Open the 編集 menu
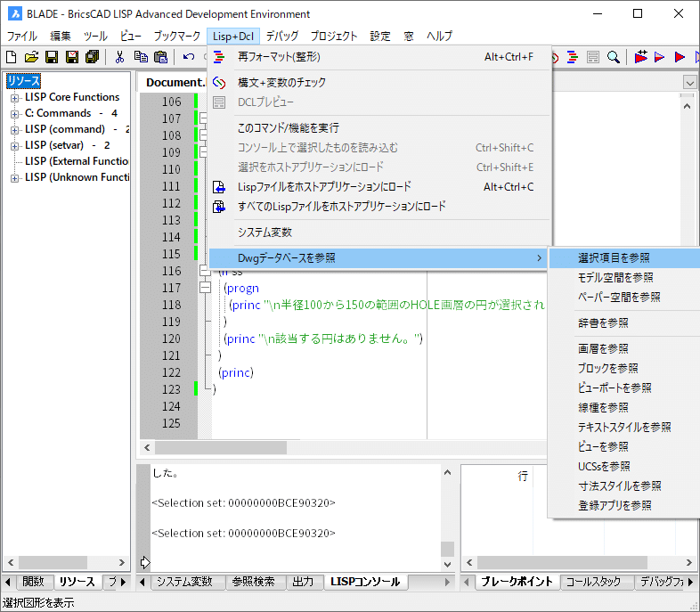700x612 pixels. point(60,36)
